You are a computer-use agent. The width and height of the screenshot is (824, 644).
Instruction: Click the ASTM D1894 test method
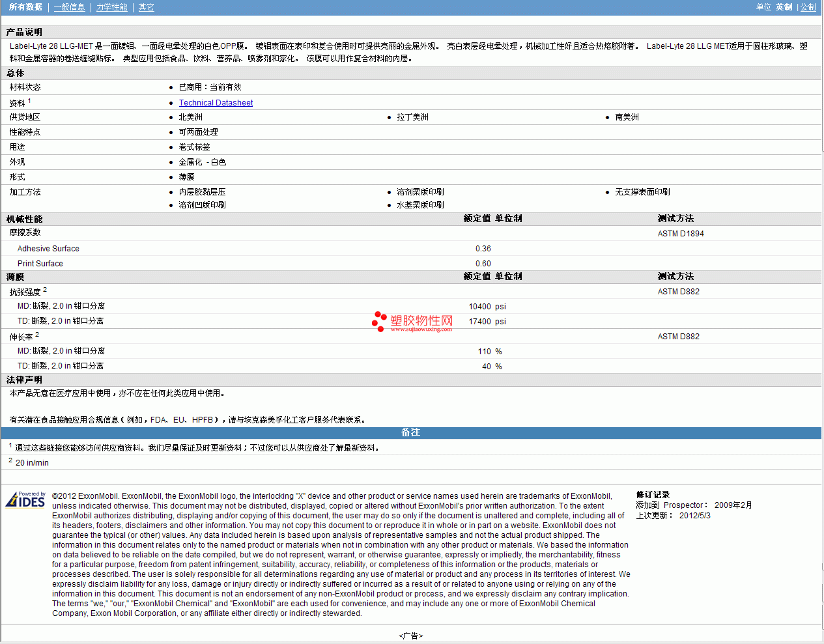pos(681,234)
